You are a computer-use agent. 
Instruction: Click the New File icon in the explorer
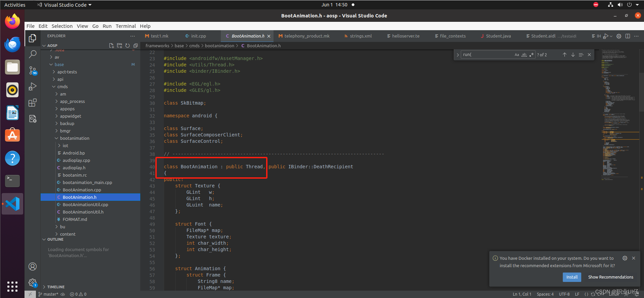point(111,46)
